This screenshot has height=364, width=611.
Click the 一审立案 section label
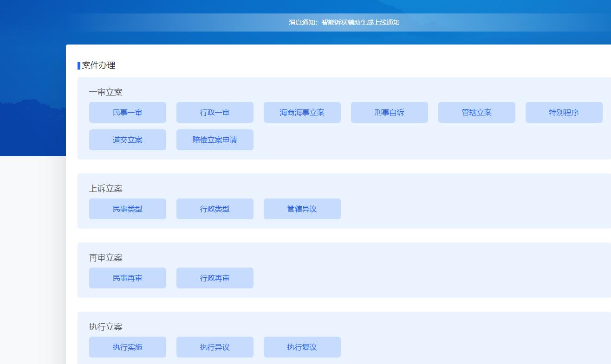[106, 92]
